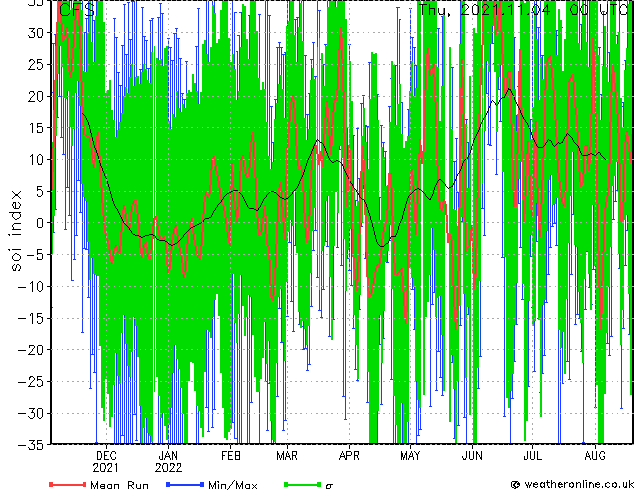The width and height of the screenshot is (634, 490).
Task: Click the MAR x-axis label
Action: [x=287, y=456]
